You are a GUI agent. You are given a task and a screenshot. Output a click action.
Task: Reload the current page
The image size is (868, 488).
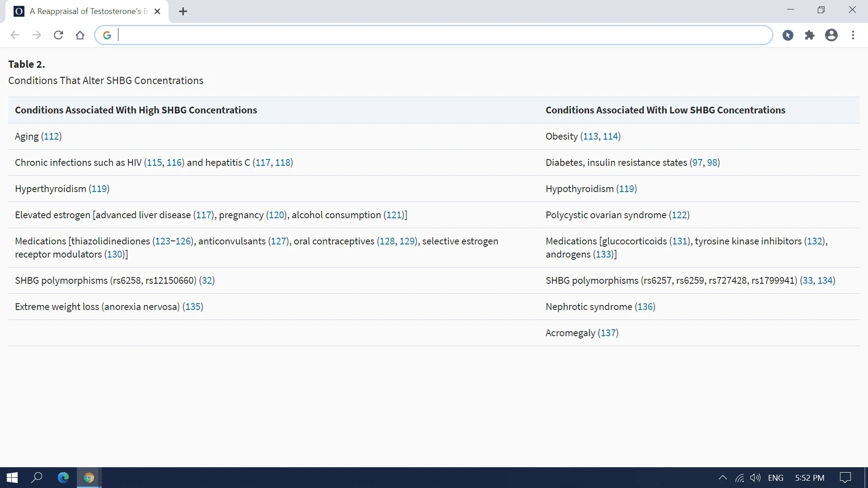(x=58, y=35)
